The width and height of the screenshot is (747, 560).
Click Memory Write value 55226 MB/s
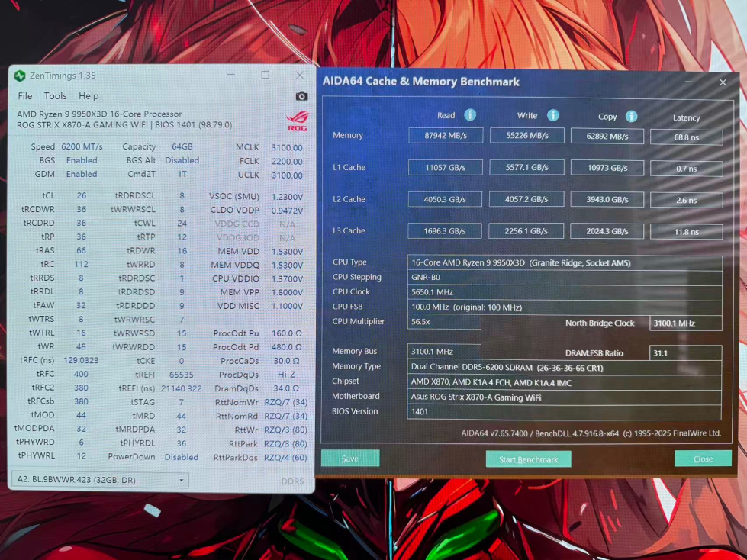(x=527, y=135)
